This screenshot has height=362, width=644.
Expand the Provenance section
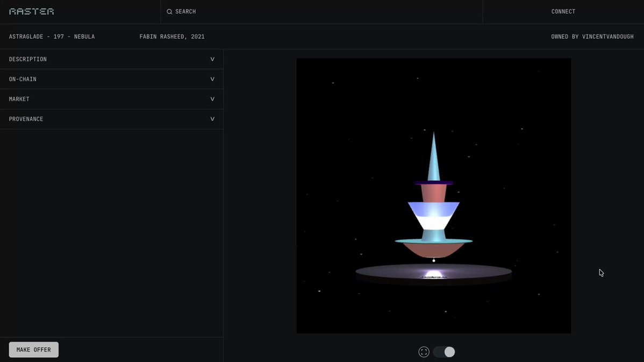tap(111, 119)
